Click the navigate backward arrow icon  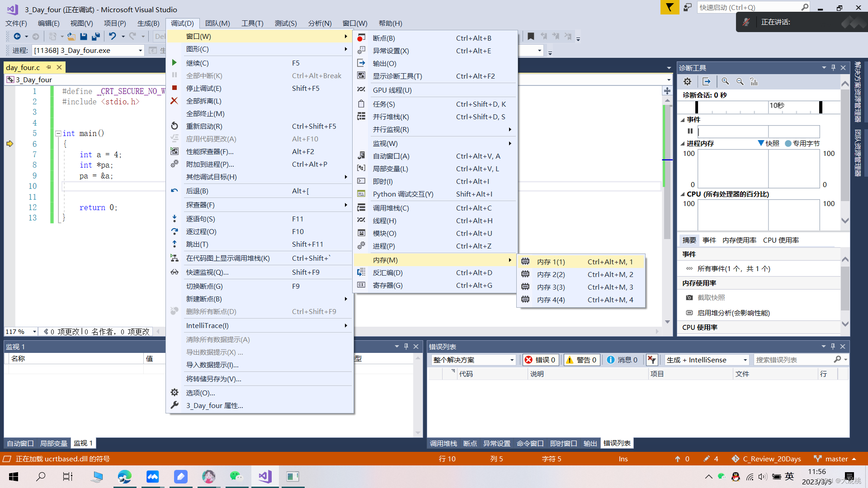tap(17, 36)
